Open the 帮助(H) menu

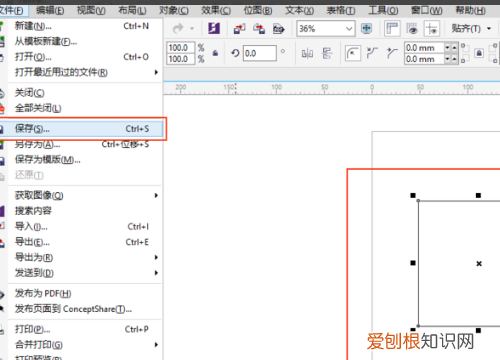click(470, 11)
